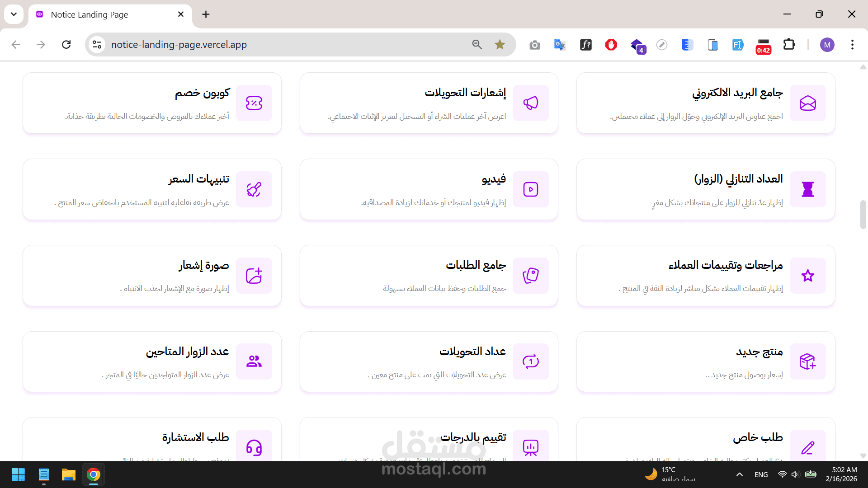
Task: Click the star icon for customer reviews
Action: coord(807,276)
